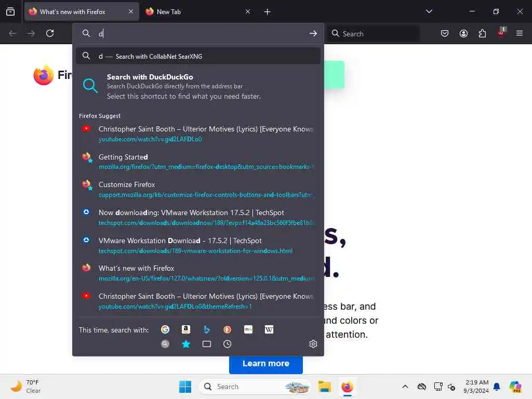
Task: Click the Firefox Search box in toolbar
Action: point(373,34)
